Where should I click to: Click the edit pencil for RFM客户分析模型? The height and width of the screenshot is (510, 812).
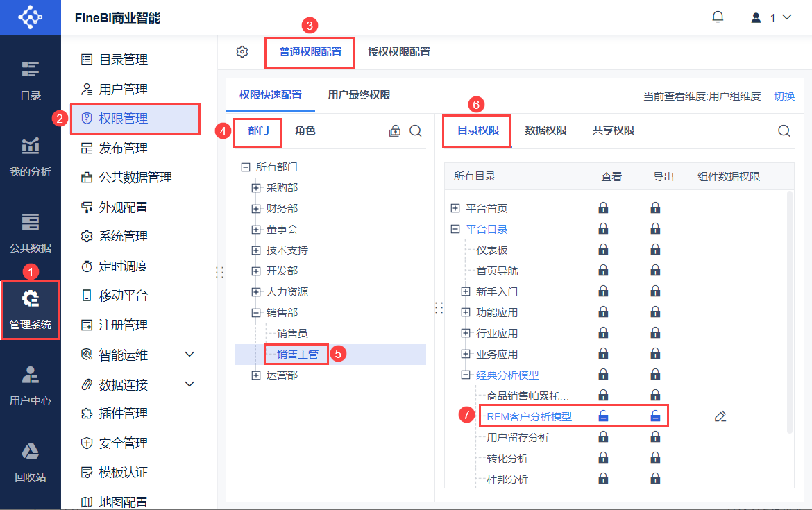pos(720,416)
